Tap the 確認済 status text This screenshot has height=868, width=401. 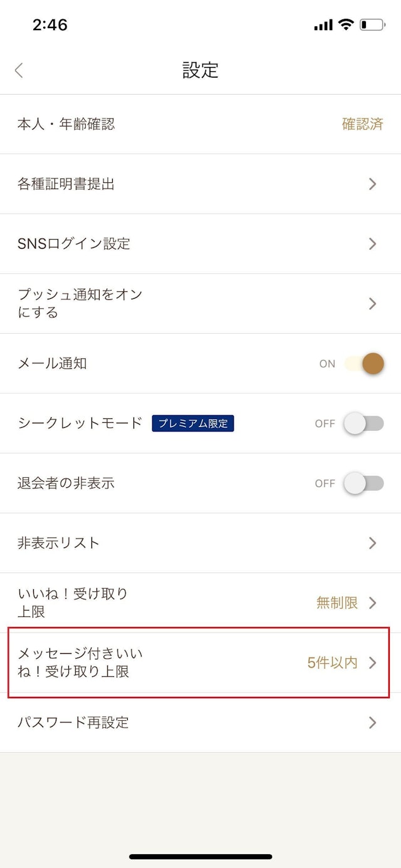tap(362, 124)
